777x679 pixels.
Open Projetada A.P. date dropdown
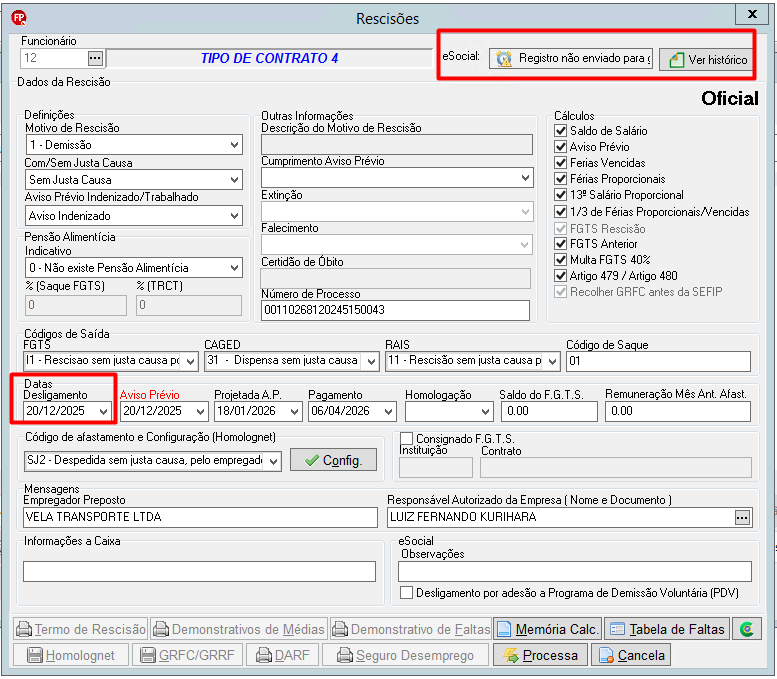294,411
